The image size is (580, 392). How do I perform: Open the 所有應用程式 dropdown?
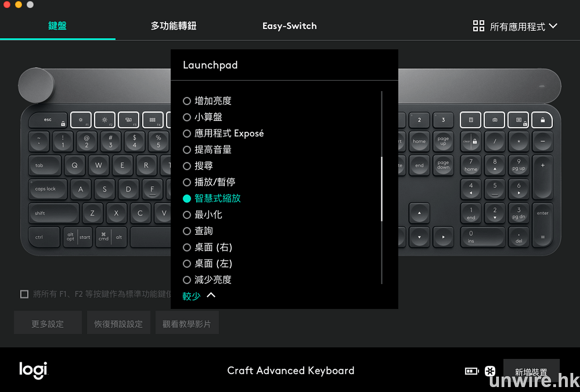point(515,26)
